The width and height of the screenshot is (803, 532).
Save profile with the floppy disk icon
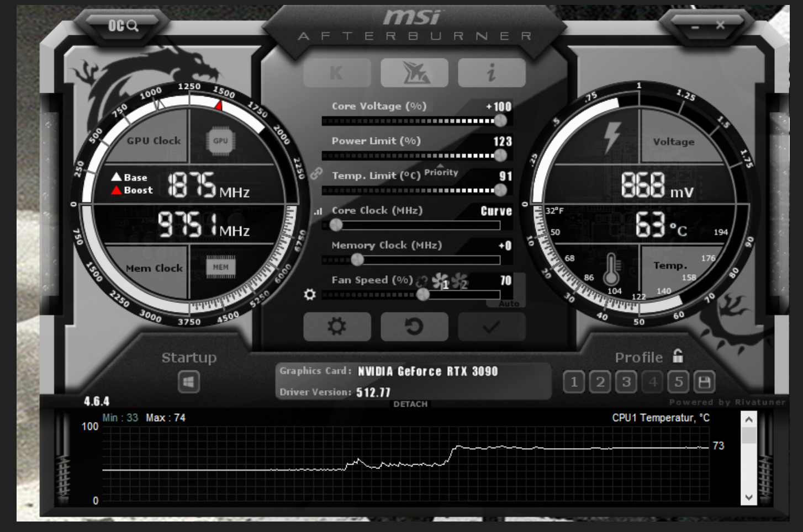click(x=704, y=381)
